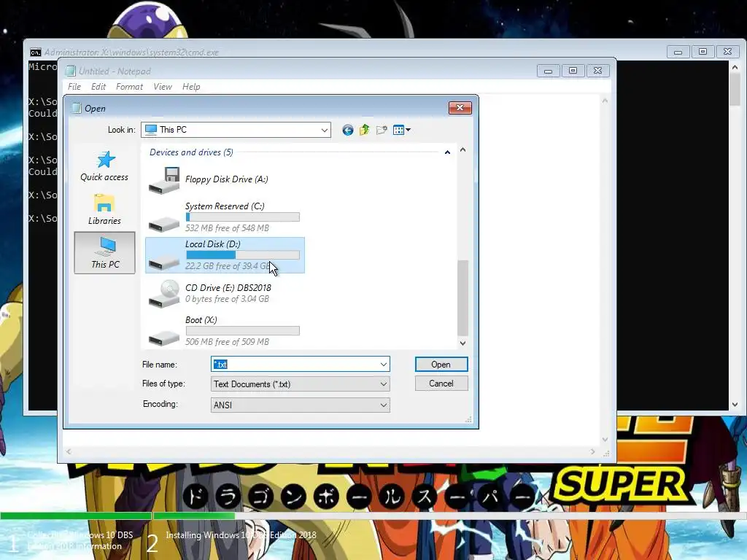The image size is (747, 560).
Task: Click Notepad title bar icon
Action: point(71,71)
